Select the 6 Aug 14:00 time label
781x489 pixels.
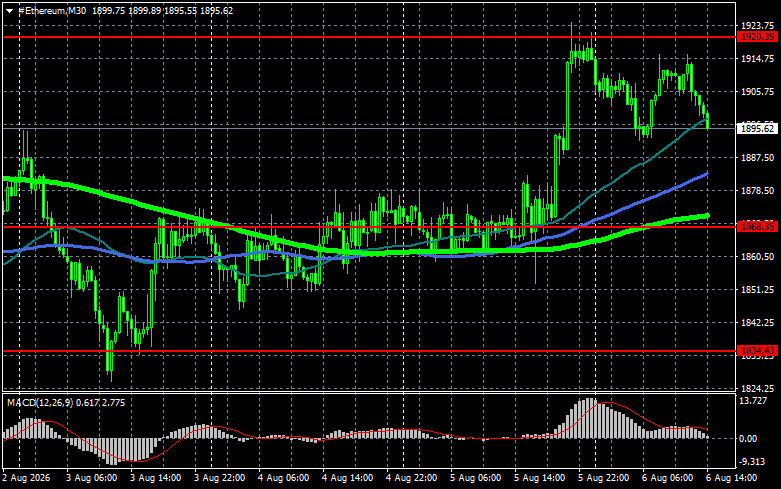tap(732, 478)
